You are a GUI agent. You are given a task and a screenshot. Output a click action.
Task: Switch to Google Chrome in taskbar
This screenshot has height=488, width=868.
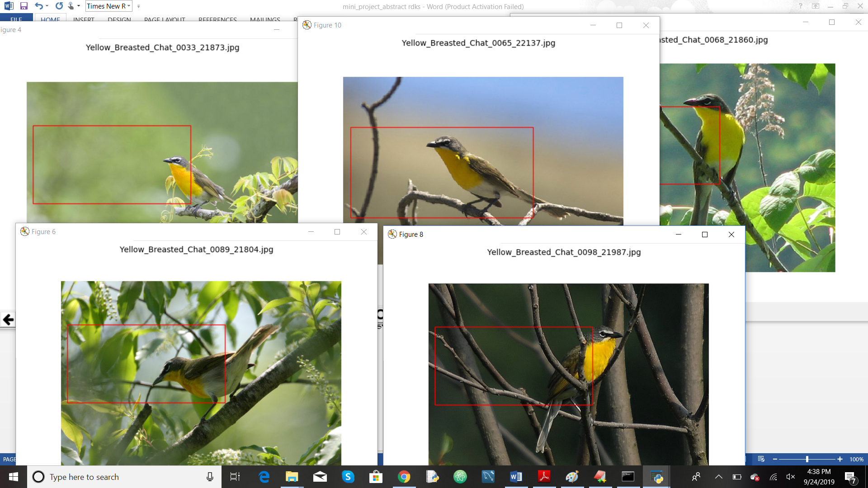(404, 477)
